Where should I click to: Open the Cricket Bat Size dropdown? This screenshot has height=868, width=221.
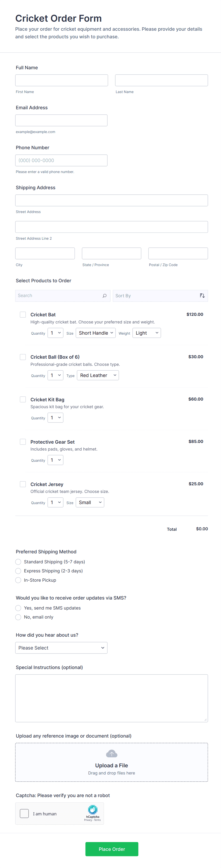96,333
